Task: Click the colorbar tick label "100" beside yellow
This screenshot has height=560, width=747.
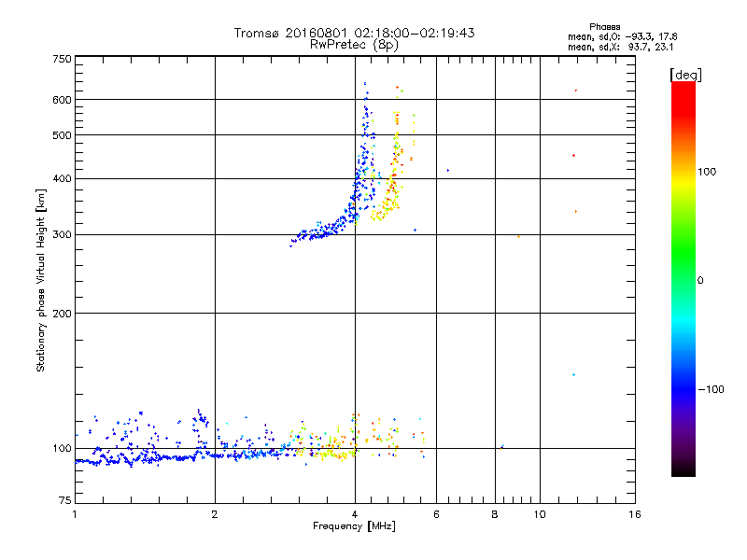Action: point(707,172)
